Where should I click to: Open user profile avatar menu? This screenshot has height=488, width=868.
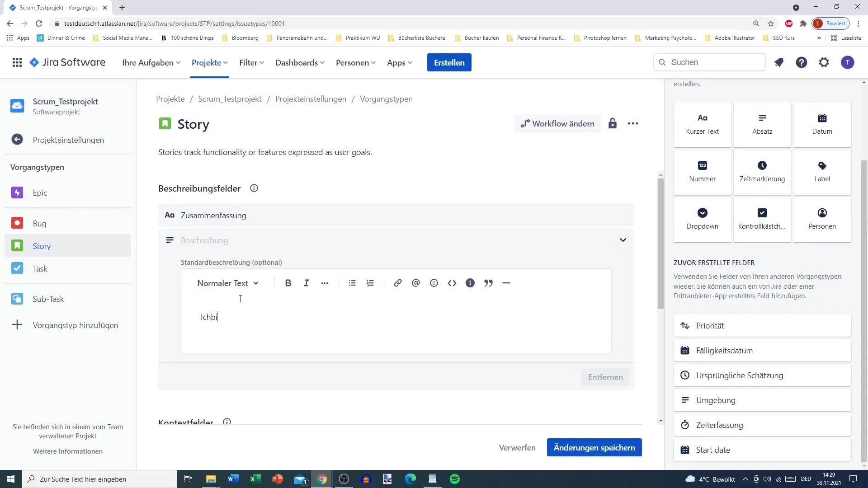click(x=848, y=62)
